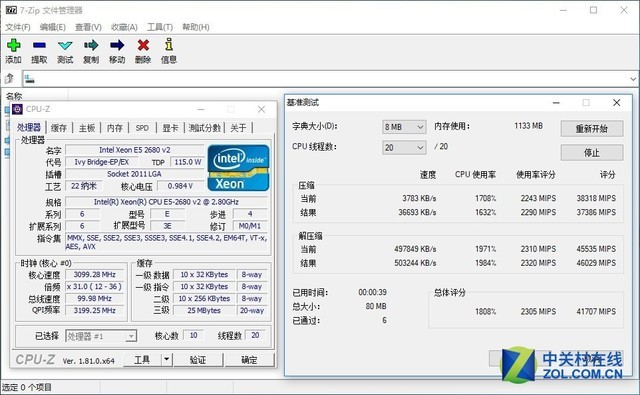Screen dimensions: 640x395
Task: Minimize the 基准测试 benchmark window
Action: coord(556,102)
